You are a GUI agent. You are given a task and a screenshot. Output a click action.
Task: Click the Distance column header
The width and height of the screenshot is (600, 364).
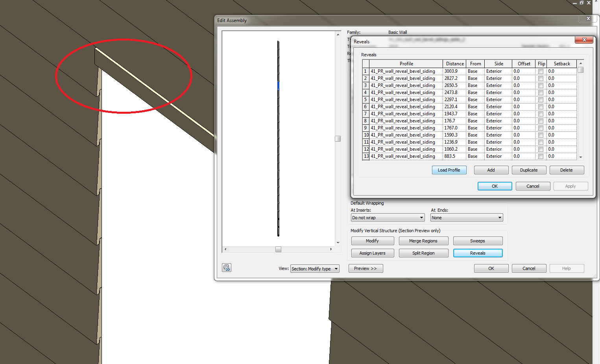coord(454,64)
